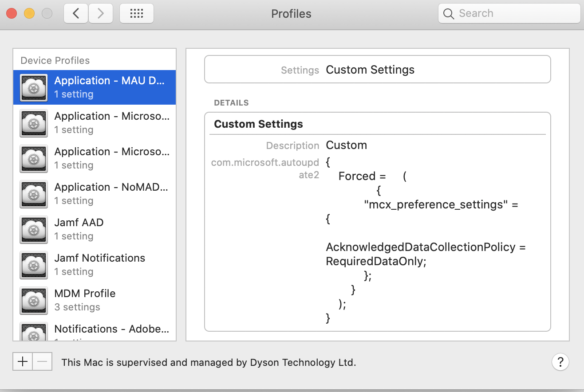Click the magnifying glass search icon
The image size is (584, 392).
449,14
